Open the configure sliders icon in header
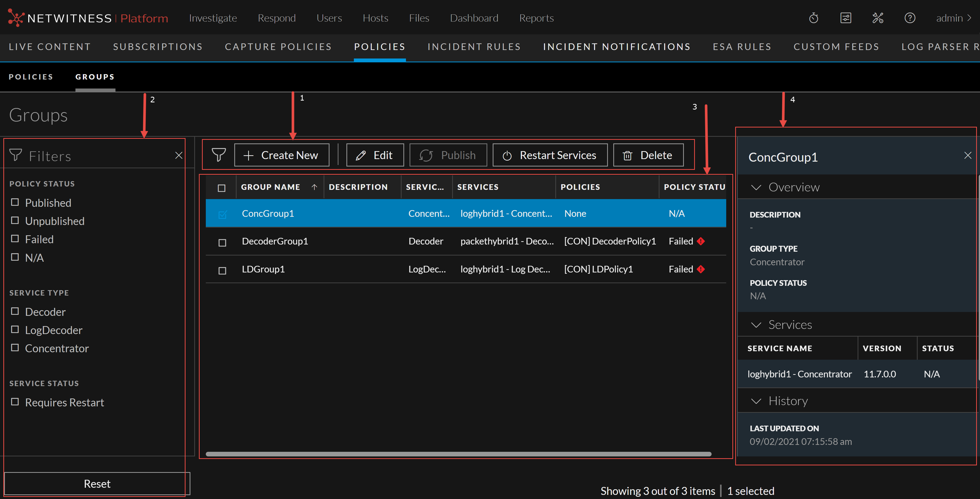The height and width of the screenshot is (499, 980). [x=845, y=18]
